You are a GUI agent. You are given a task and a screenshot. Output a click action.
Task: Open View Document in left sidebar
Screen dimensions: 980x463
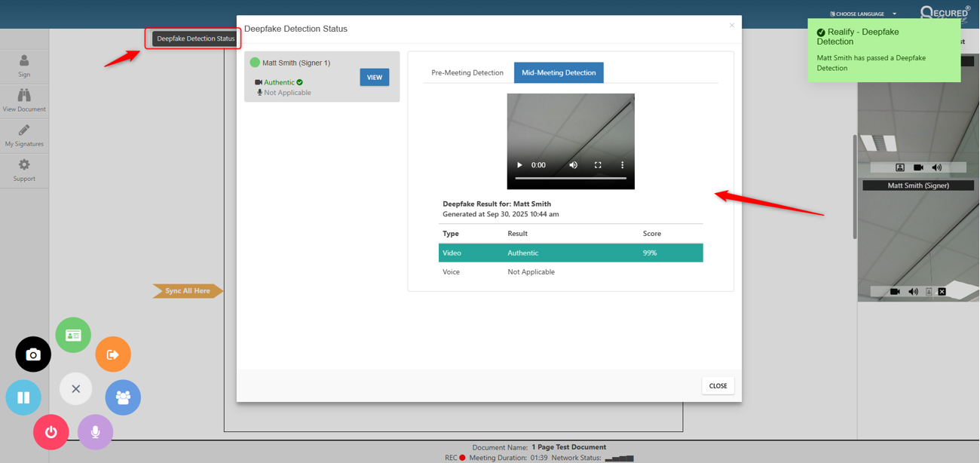point(24,100)
